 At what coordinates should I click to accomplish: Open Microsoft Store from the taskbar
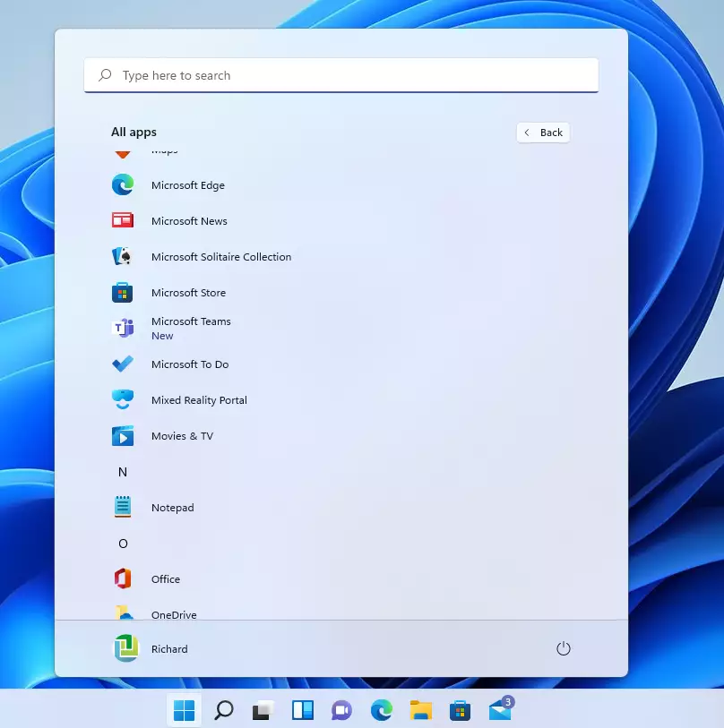click(x=460, y=710)
